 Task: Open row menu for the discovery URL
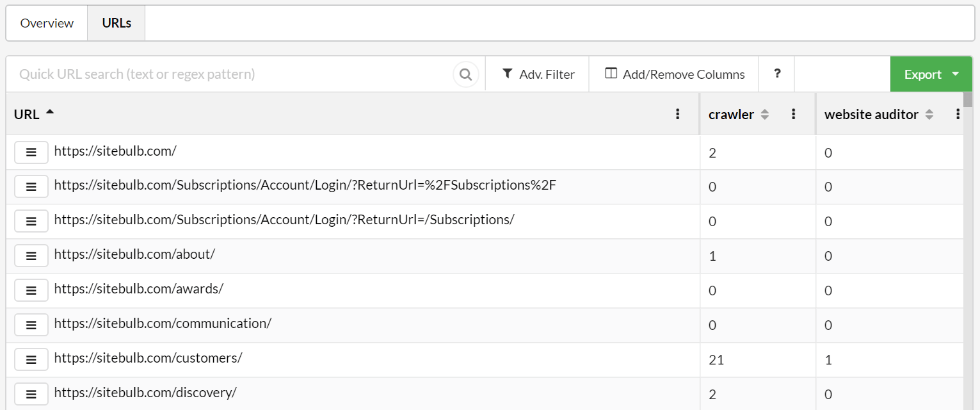[31, 394]
